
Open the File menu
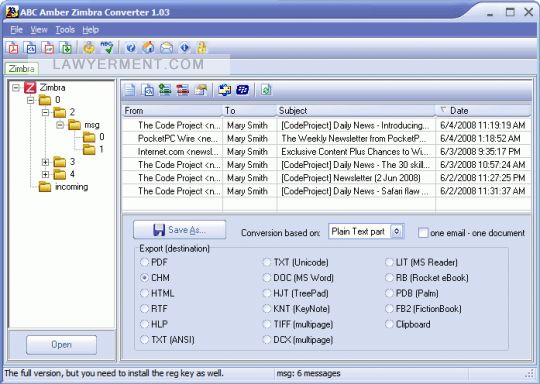16,30
